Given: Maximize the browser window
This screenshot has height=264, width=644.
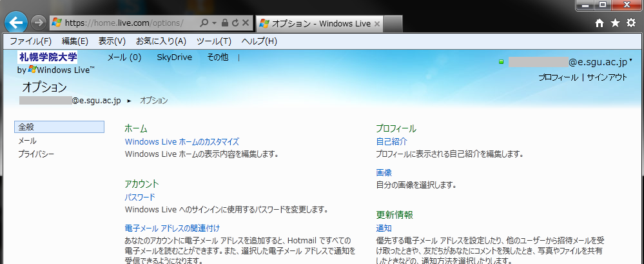Looking at the screenshot, I should coord(603,5).
